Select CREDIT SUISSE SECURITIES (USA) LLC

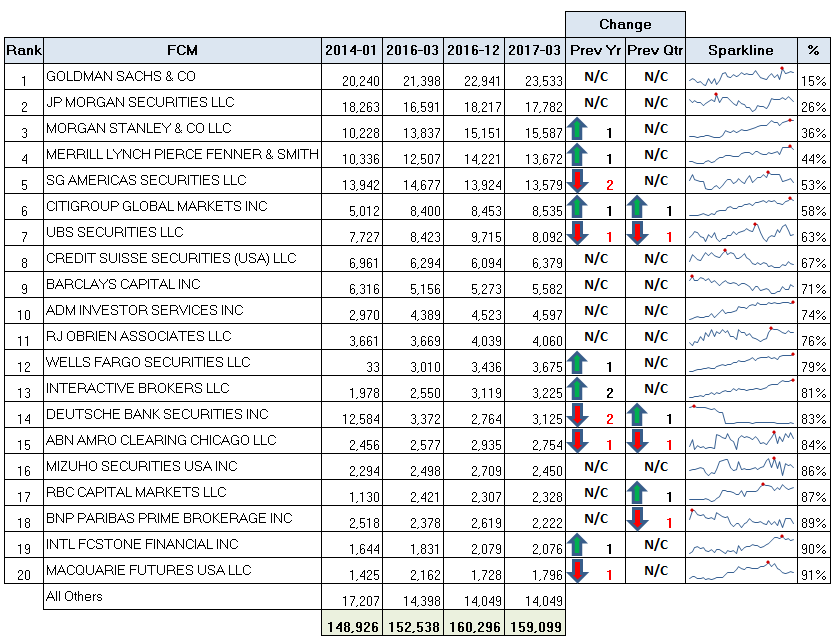(182, 259)
